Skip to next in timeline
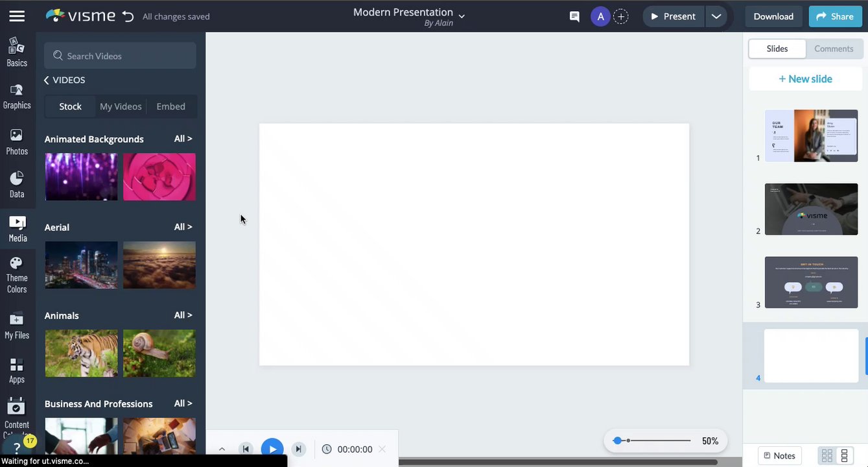868x467 pixels. (x=298, y=449)
